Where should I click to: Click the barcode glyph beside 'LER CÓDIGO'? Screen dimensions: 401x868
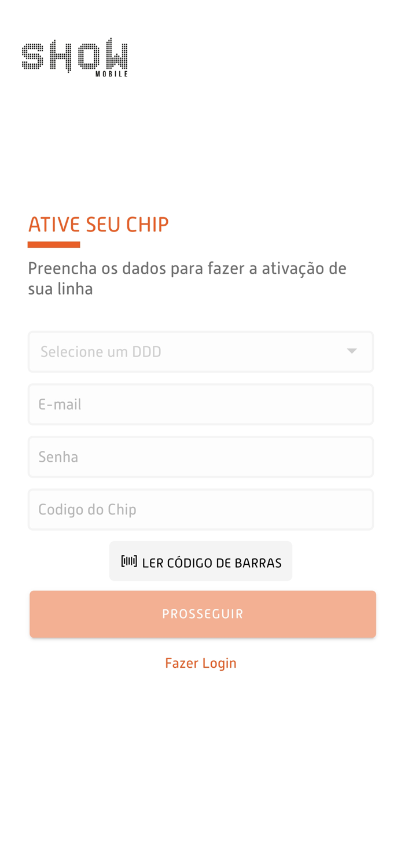pyautogui.click(x=131, y=560)
